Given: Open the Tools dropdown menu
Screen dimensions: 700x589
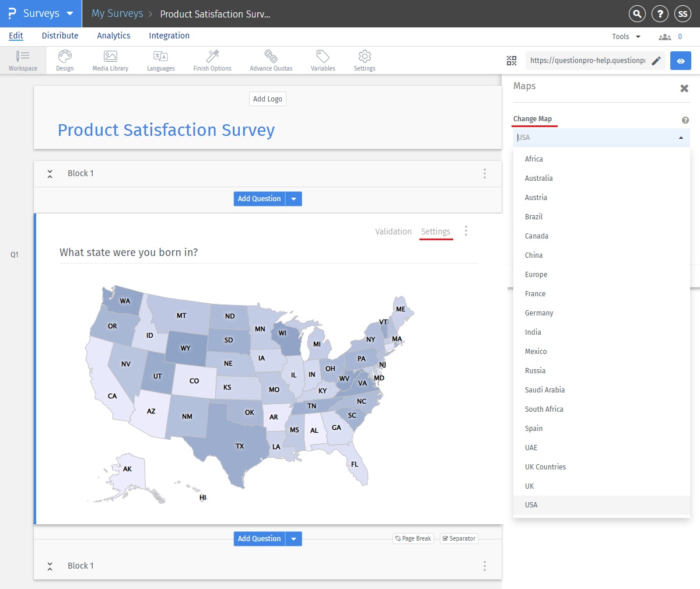Looking at the screenshot, I should click(625, 36).
